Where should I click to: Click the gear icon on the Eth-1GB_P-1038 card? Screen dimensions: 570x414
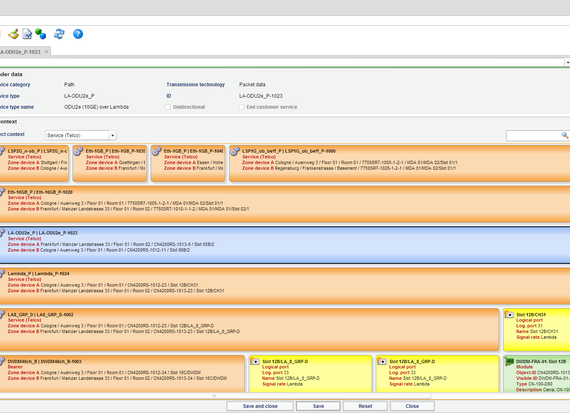79,151
